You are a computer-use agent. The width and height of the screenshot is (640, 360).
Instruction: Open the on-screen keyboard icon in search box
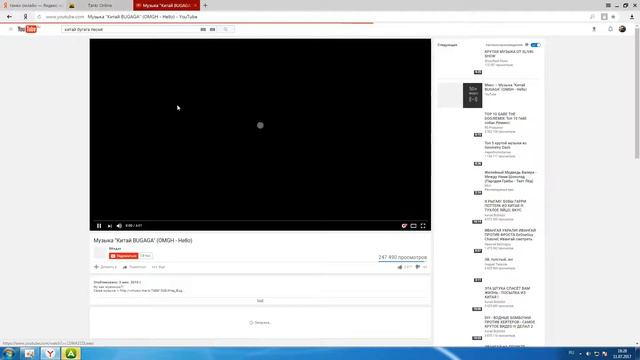coord(203,29)
